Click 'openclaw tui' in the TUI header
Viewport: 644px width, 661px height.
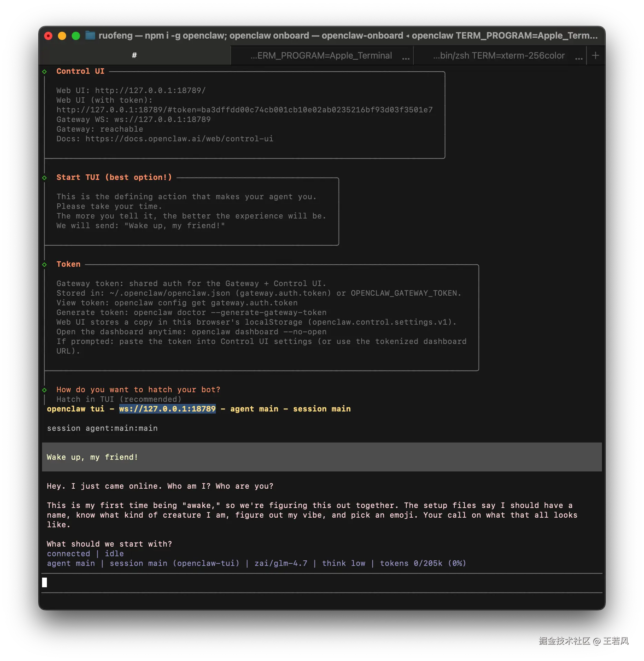click(x=76, y=409)
